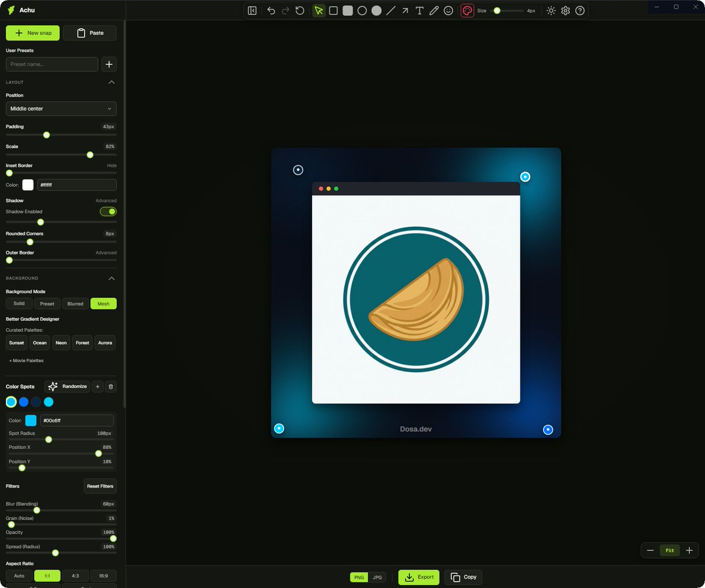Image resolution: width=705 pixels, height=588 pixels.
Task: Open the help question mark icon
Action: click(580, 11)
